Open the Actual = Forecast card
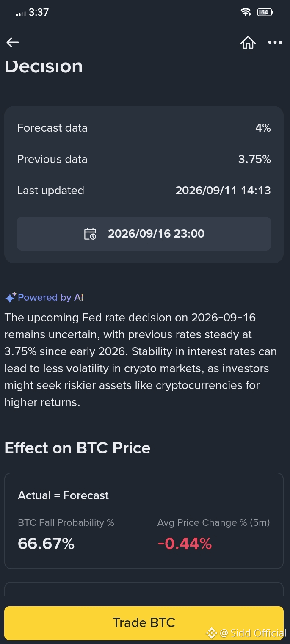This screenshot has height=644, width=290. 144,520
